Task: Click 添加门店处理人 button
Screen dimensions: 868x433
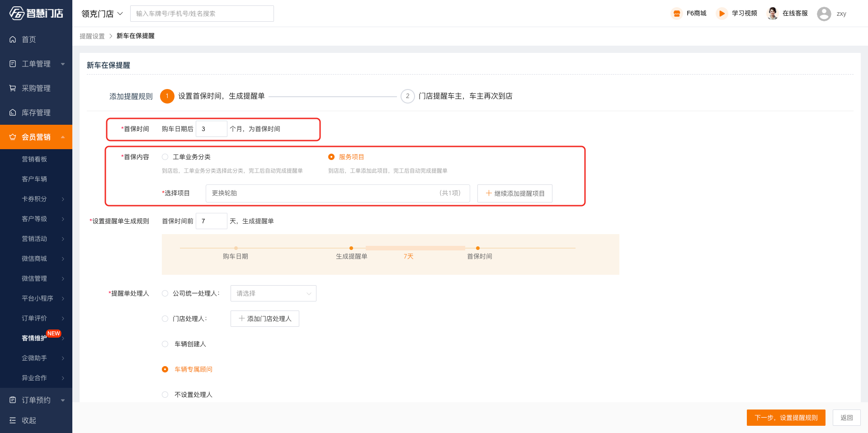Action: (x=265, y=318)
